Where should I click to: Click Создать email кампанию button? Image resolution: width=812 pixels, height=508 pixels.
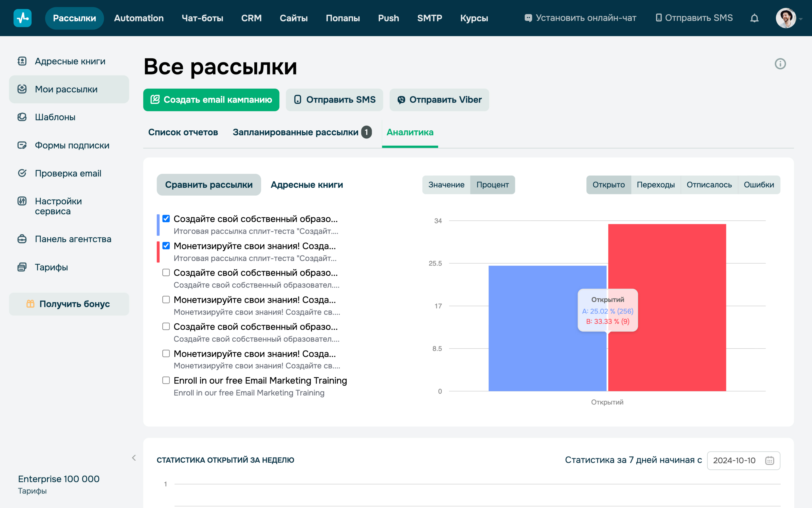pos(211,100)
